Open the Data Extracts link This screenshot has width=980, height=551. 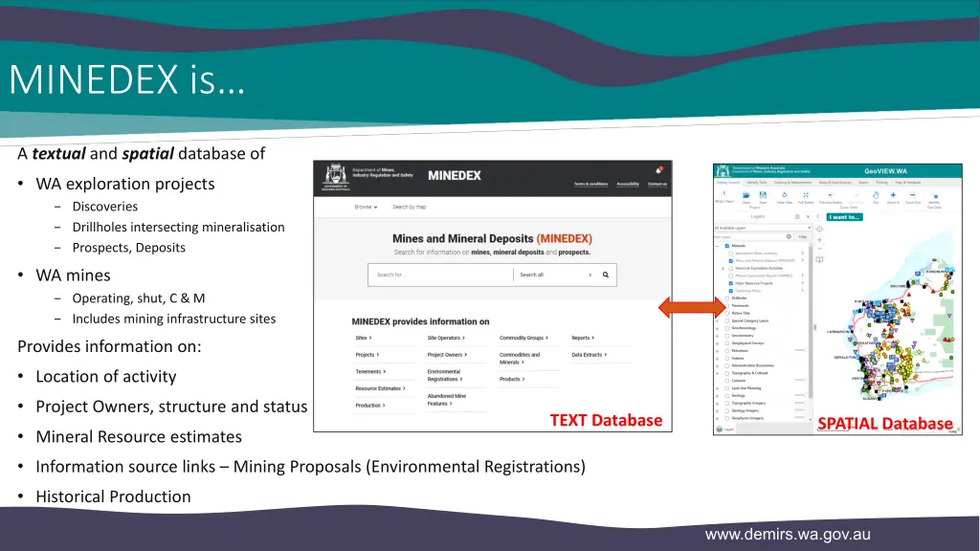tap(589, 355)
